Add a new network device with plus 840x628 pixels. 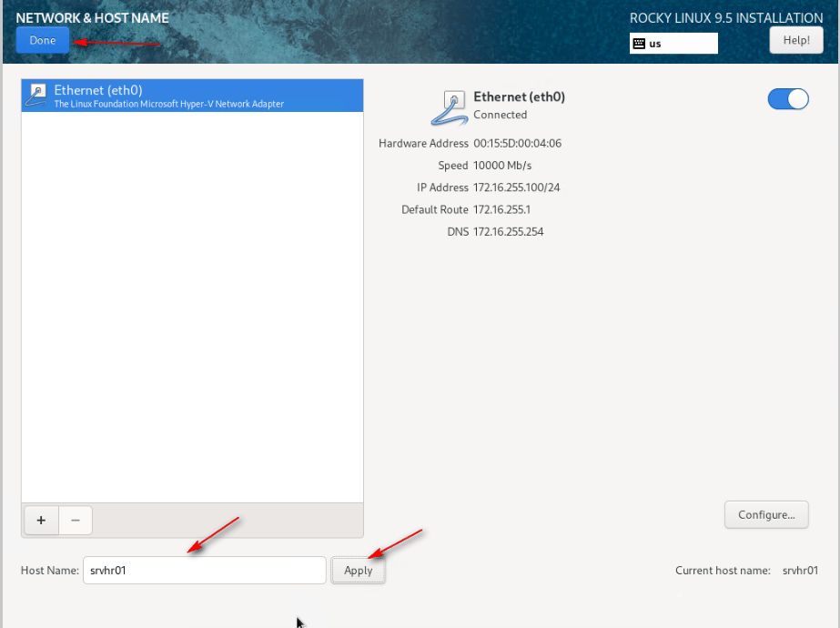(x=41, y=520)
